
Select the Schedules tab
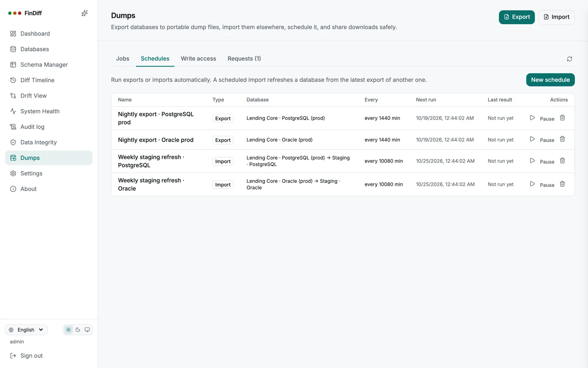click(x=155, y=59)
